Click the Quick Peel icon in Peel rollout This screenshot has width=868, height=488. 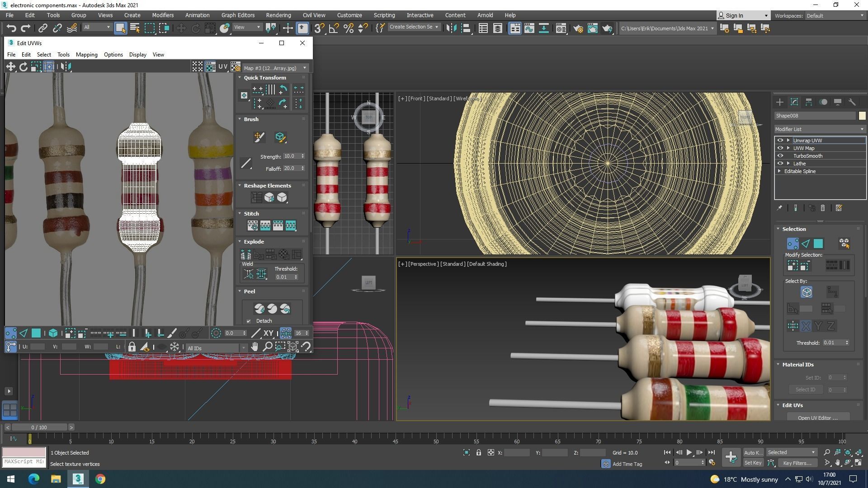pyautogui.click(x=259, y=309)
